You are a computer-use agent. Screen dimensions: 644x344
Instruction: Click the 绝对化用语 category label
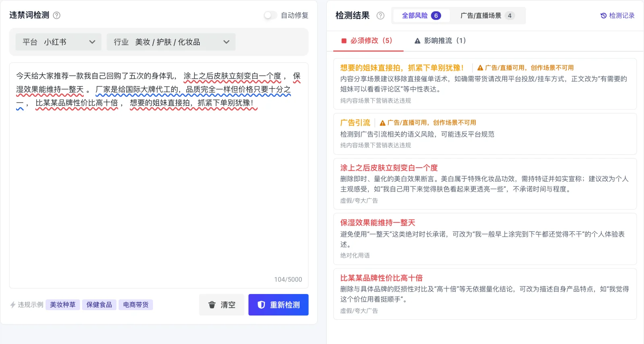355,255
